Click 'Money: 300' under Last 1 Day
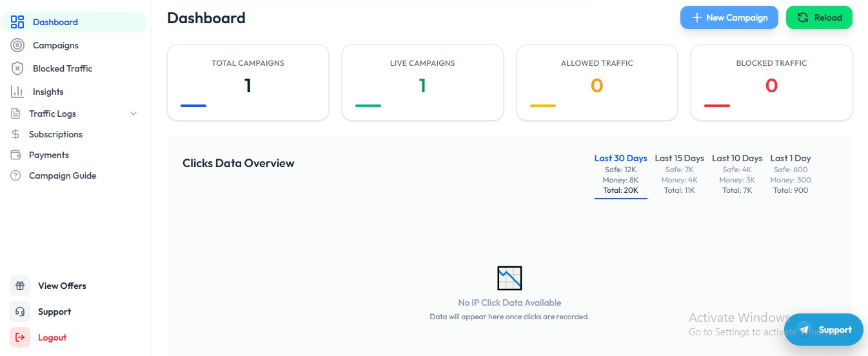 791,180
